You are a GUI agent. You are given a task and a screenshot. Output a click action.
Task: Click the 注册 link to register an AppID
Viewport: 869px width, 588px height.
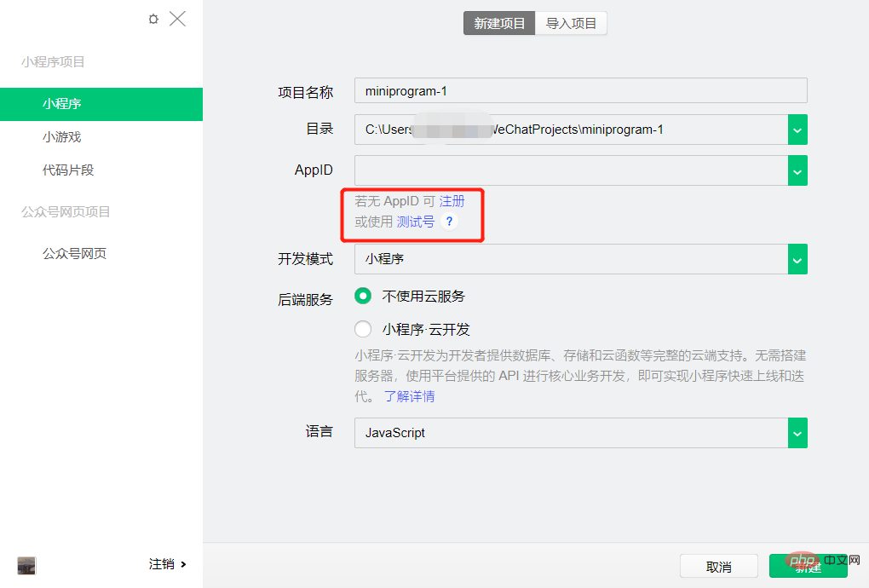point(452,201)
